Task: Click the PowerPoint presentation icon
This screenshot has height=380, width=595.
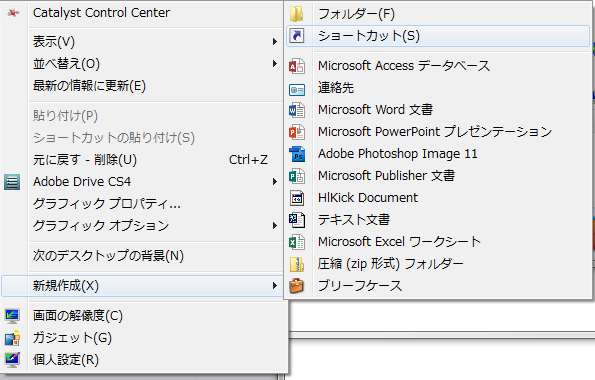Action: [x=297, y=132]
